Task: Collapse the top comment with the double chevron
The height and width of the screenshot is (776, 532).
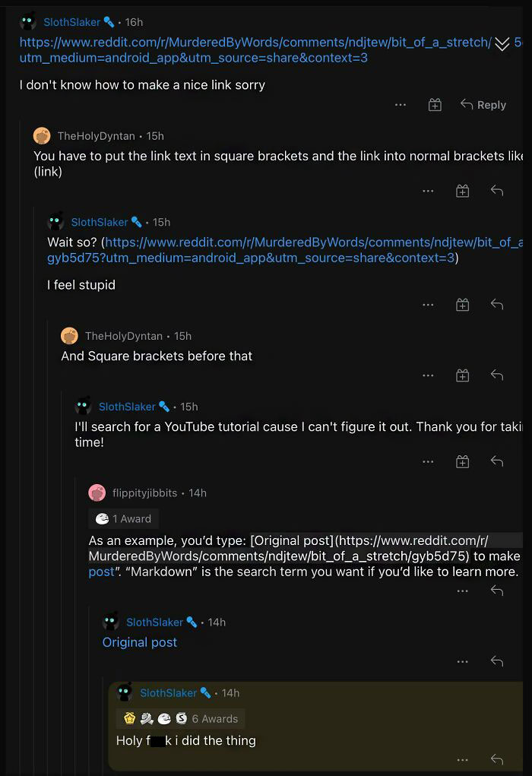Action: 502,44
